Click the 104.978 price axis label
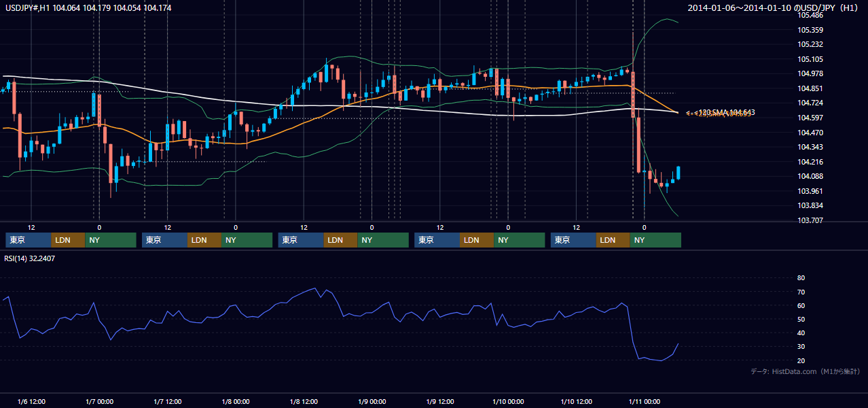Image resolution: width=868 pixels, height=408 pixels. click(x=810, y=73)
